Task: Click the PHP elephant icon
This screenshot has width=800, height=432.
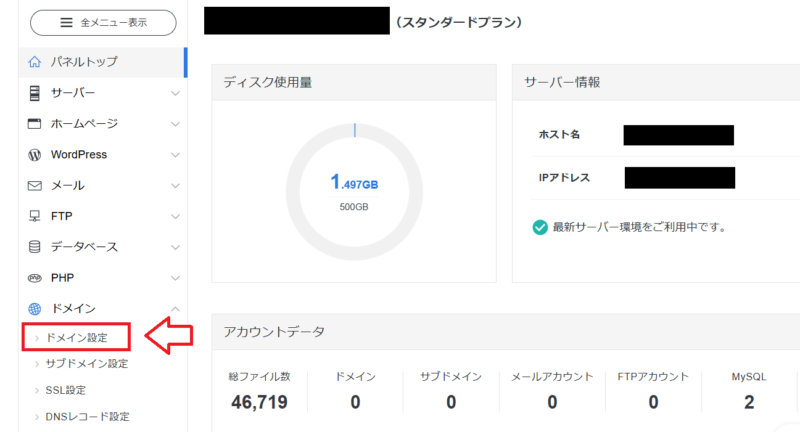Action: [34, 278]
